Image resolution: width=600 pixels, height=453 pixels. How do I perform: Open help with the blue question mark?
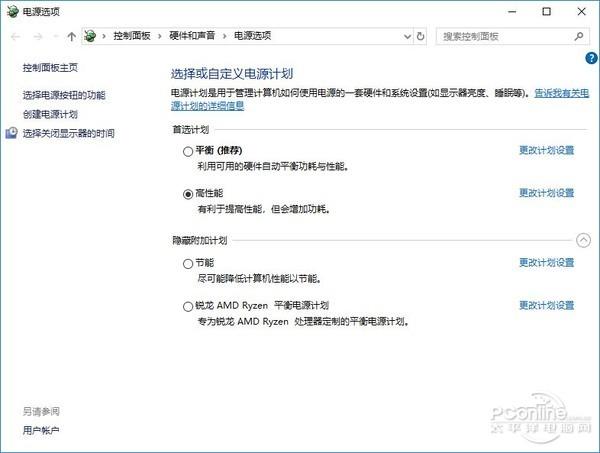(591, 58)
